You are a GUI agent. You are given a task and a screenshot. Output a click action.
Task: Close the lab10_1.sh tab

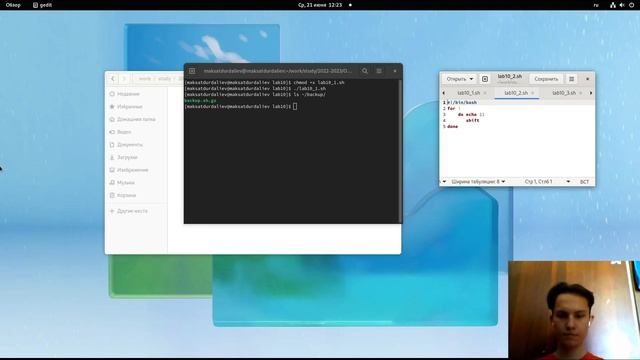pyautogui.click(x=485, y=93)
